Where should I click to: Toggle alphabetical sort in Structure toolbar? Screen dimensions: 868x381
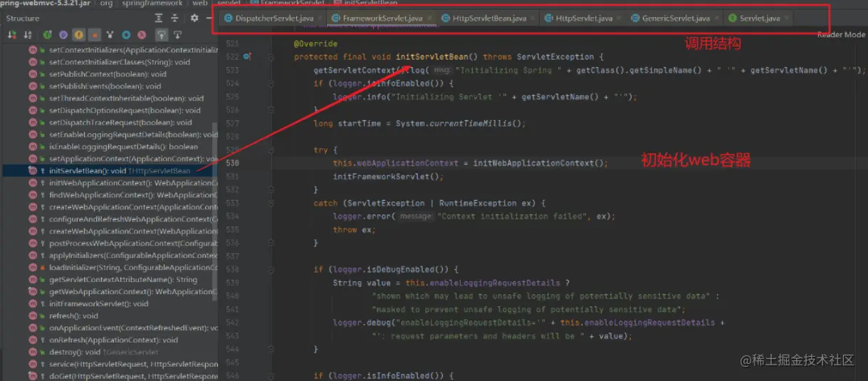(28, 34)
